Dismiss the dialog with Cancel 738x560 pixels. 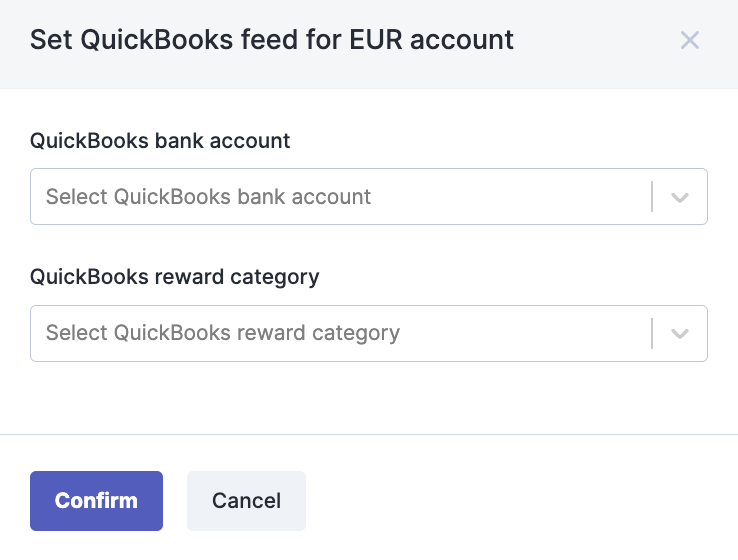(x=246, y=501)
